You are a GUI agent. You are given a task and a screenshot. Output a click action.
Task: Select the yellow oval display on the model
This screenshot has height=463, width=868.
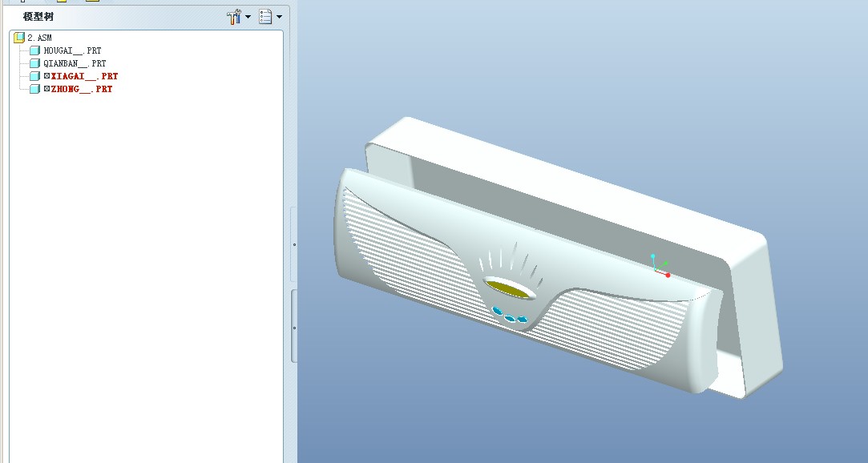pyautogui.click(x=507, y=288)
